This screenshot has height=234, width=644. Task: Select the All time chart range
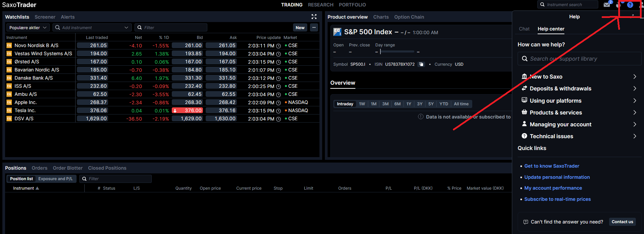(x=461, y=104)
